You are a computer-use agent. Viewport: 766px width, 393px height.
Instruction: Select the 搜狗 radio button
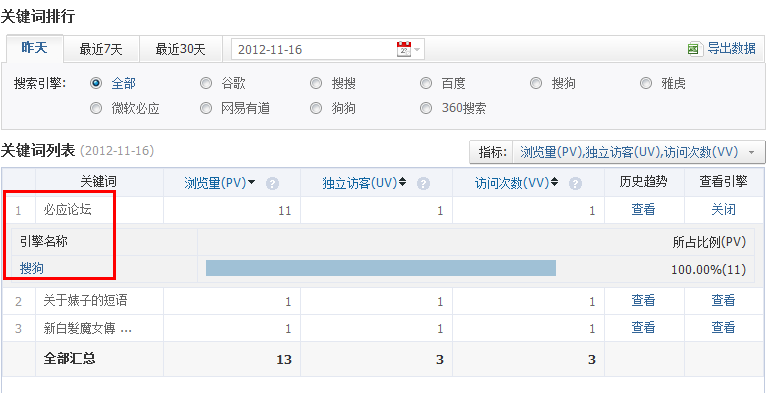point(536,84)
